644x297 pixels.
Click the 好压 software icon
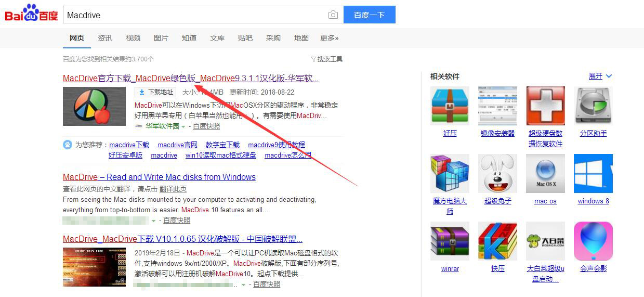point(450,106)
